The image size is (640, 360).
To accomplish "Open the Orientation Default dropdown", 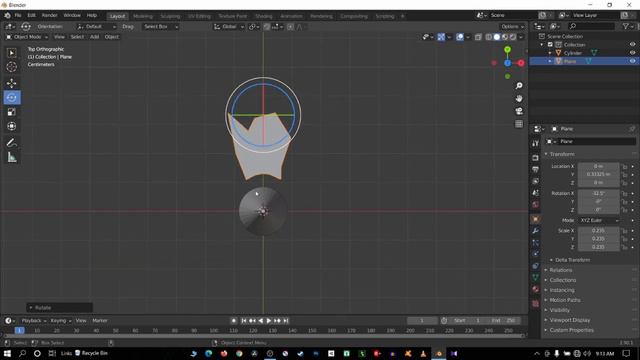I will [x=96, y=27].
